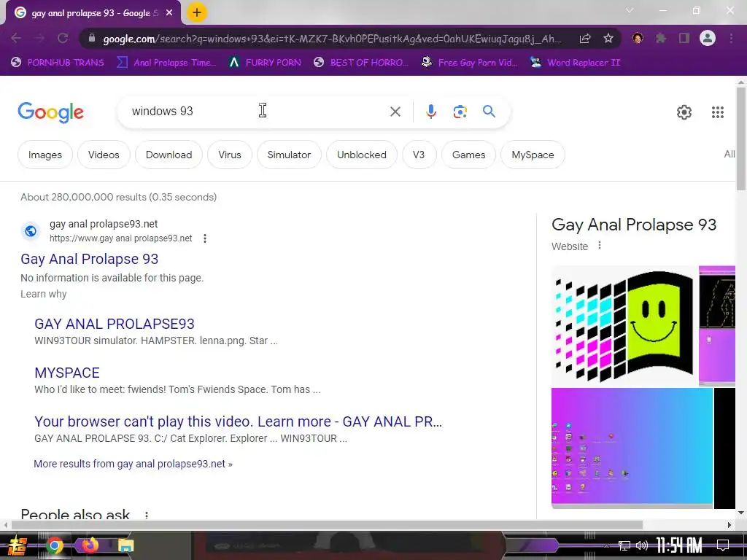
Task: Click the Google logo
Action: pyautogui.click(x=51, y=112)
